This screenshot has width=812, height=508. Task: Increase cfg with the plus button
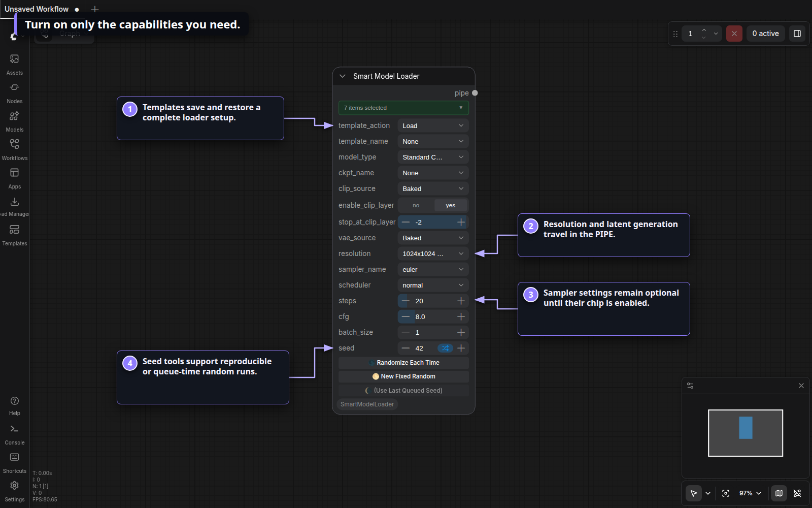point(461,316)
